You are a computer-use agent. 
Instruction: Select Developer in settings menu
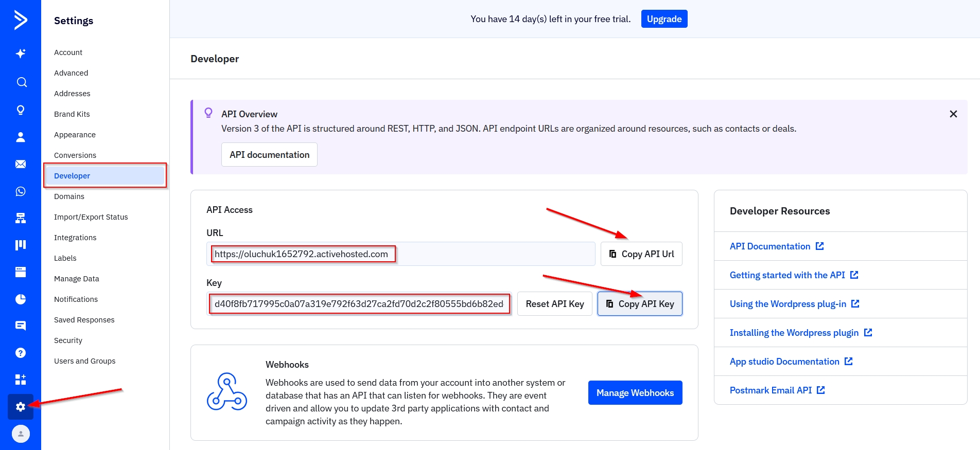click(x=105, y=176)
